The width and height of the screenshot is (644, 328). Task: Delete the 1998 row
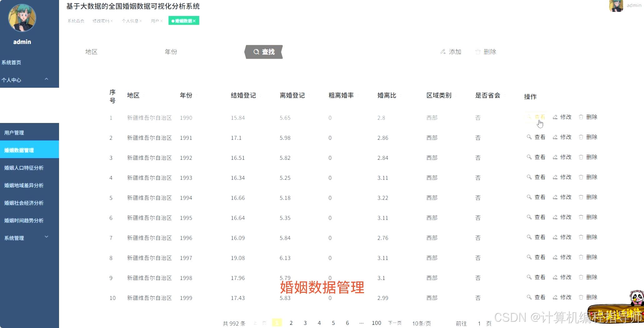[x=588, y=277]
